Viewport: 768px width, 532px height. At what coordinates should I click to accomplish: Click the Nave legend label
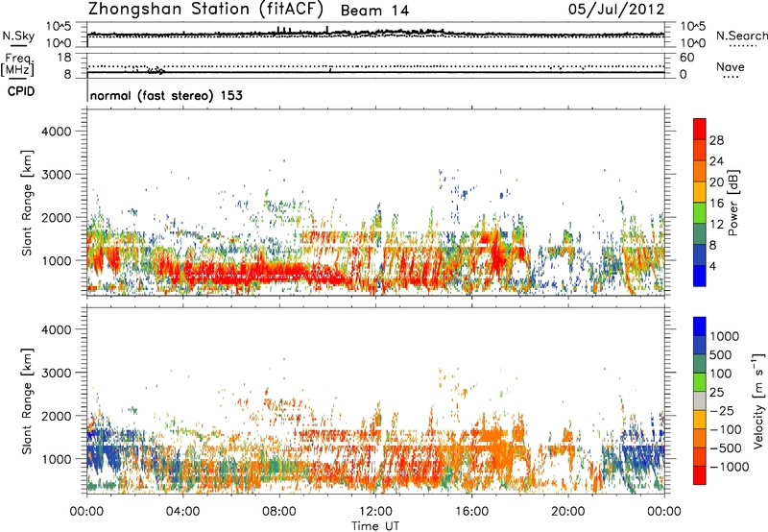click(x=731, y=66)
